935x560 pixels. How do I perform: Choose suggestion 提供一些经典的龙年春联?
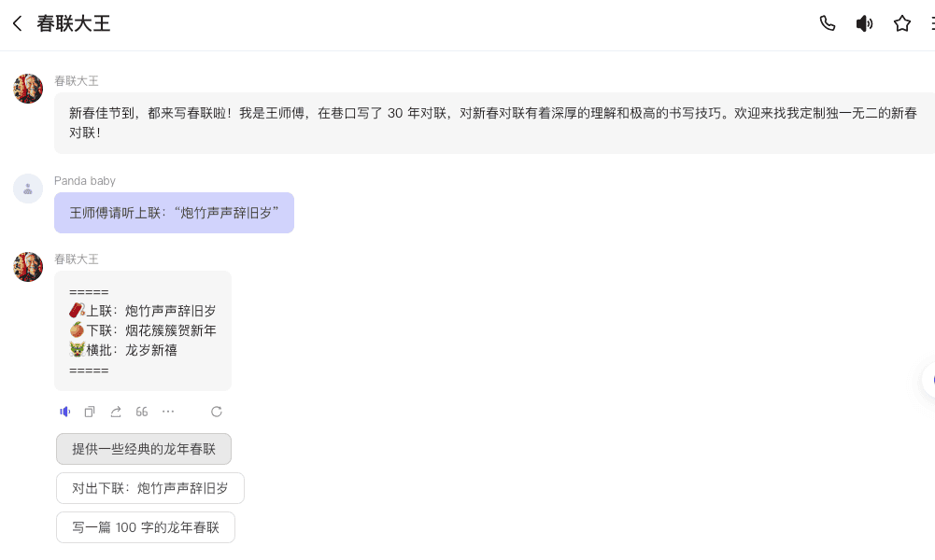click(x=144, y=449)
